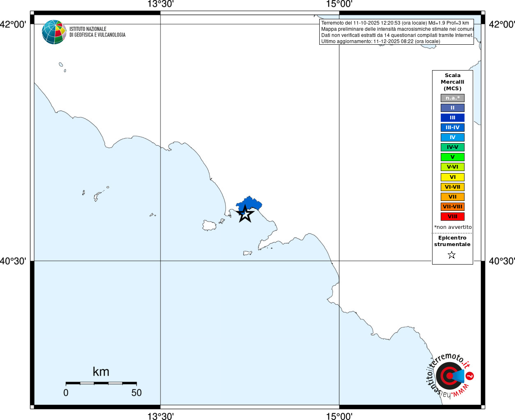Click the 'Mappa preliminare delle intensità' info line
The image size is (515, 420).
397,29
